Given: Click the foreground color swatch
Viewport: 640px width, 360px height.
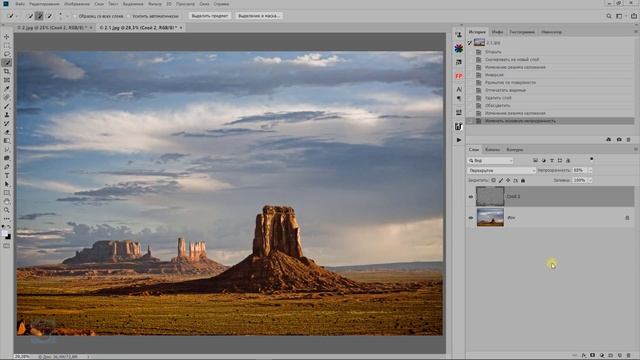Looking at the screenshot, I should pos(4,234).
